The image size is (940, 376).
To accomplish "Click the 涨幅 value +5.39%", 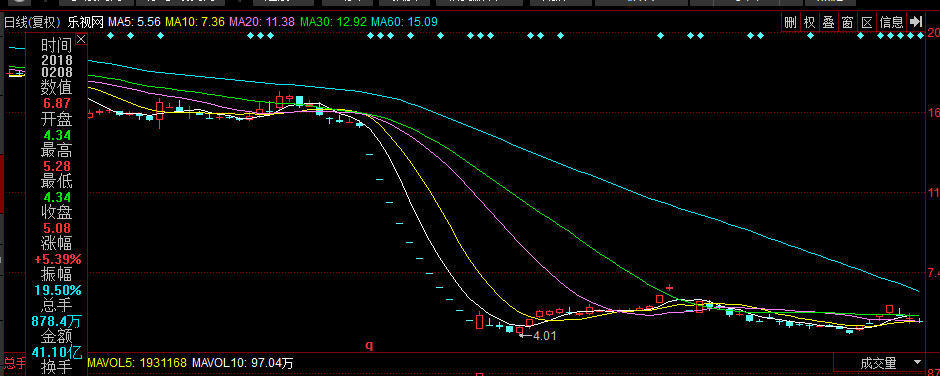I will coord(58,259).
